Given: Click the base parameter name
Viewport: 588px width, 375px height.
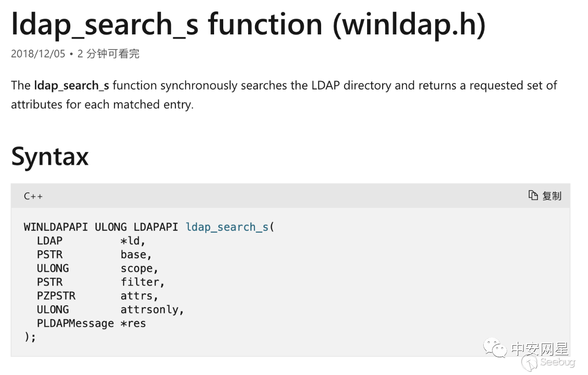Looking at the screenshot, I should [x=134, y=254].
